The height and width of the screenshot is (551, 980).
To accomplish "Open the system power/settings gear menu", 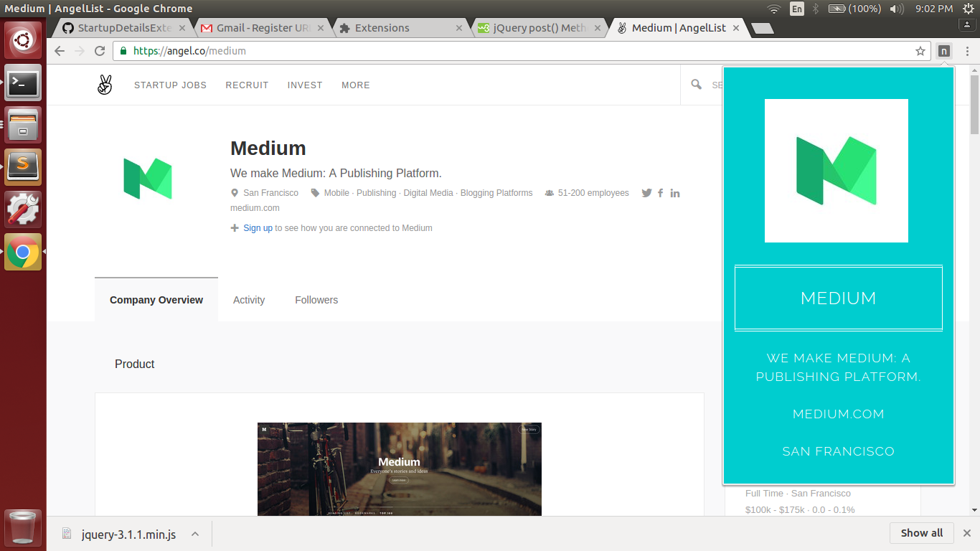I will [969, 9].
